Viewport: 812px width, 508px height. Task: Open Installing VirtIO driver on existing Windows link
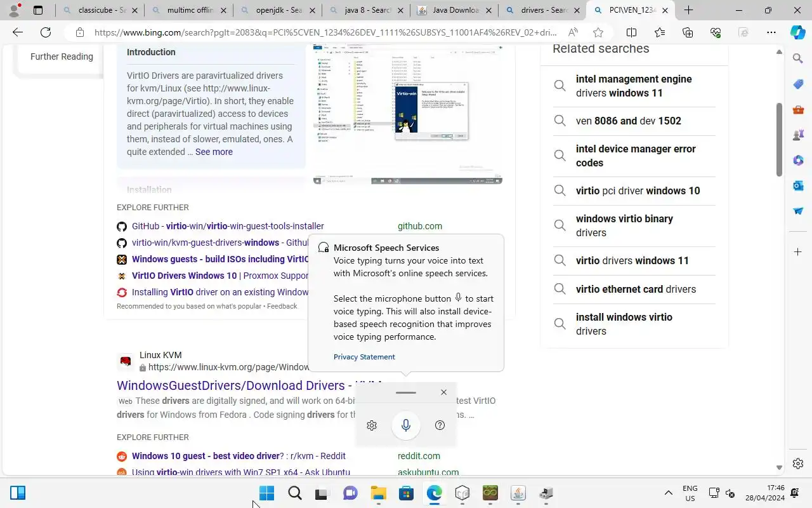point(220,292)
